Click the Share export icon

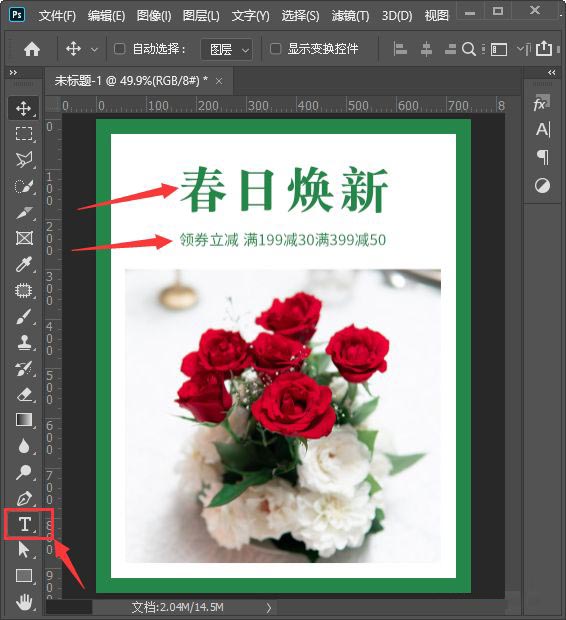pos(544,49)
